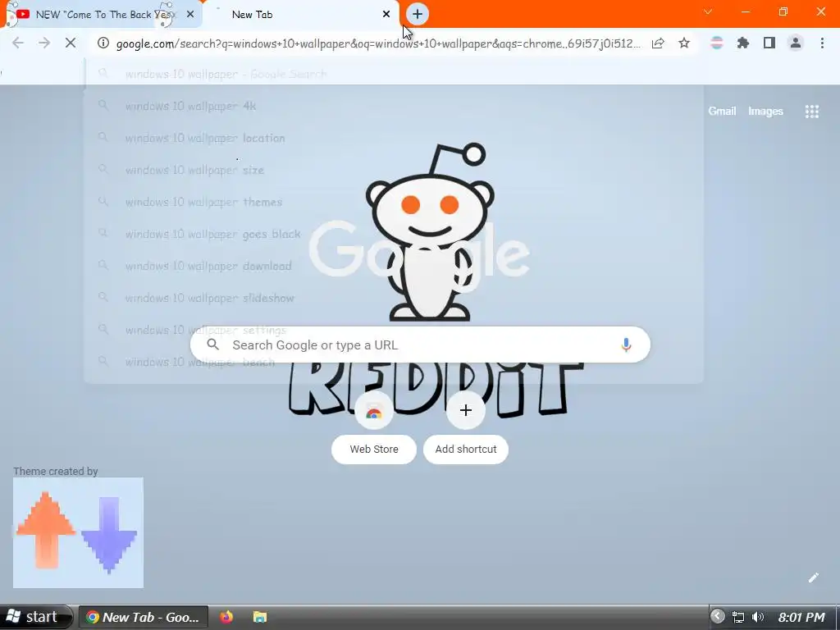Image resolution: width=840 pixels, height=630 pixels.
Task: Share this page icon in address bar
Action: pos(658,43)
